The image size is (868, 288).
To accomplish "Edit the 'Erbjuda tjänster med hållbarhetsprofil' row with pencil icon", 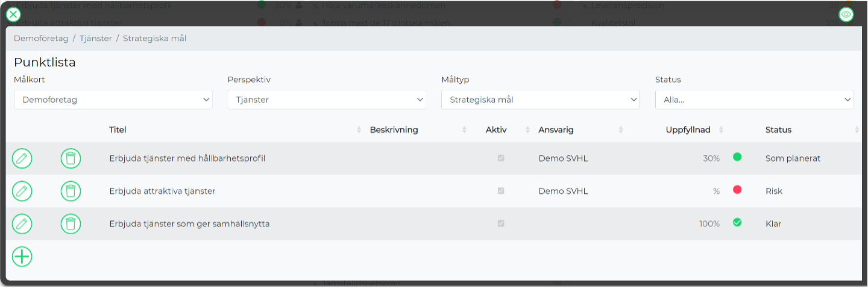I will click(x=22, y=158).
